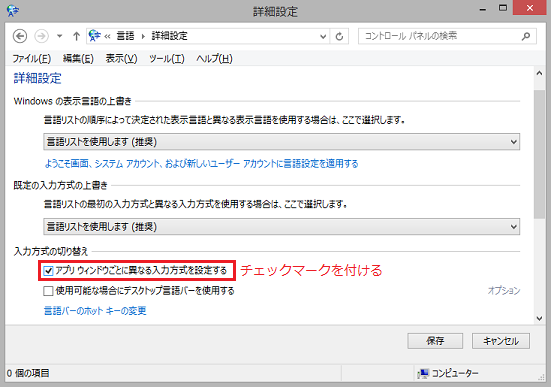
Task: Open default input method override dropdown
Action: pyautogui.click(x=281, y=227)
